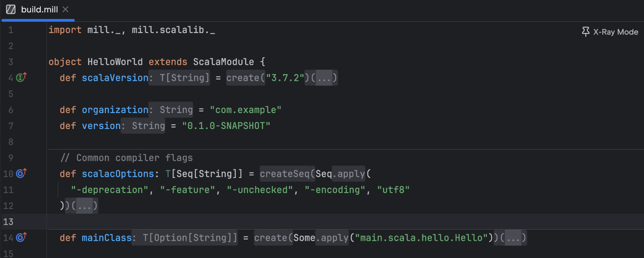The height and width of the screenshot is (258, 644).
Task: Place the cursor on the organization definition
Action: [115, 110]
